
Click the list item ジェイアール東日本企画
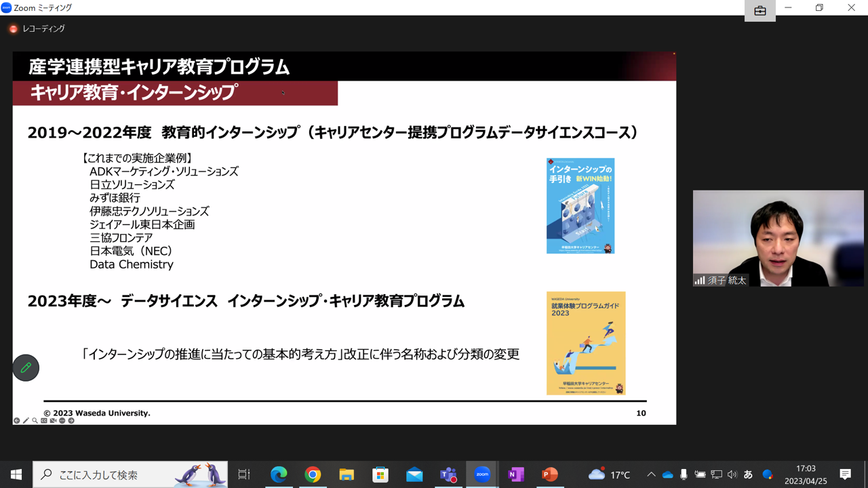point(142,224)
